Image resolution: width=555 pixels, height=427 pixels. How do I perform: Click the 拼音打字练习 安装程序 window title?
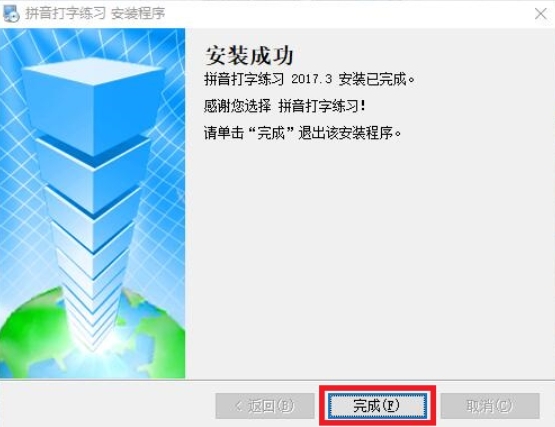click(x=95, y=13)
